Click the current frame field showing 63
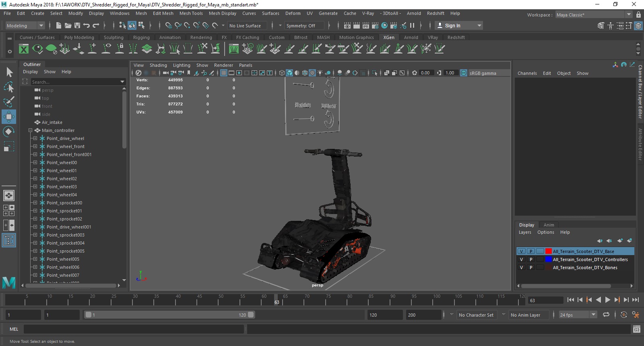Image resolution: width=644 pixels, height=346 pixels. coord(545,300)
